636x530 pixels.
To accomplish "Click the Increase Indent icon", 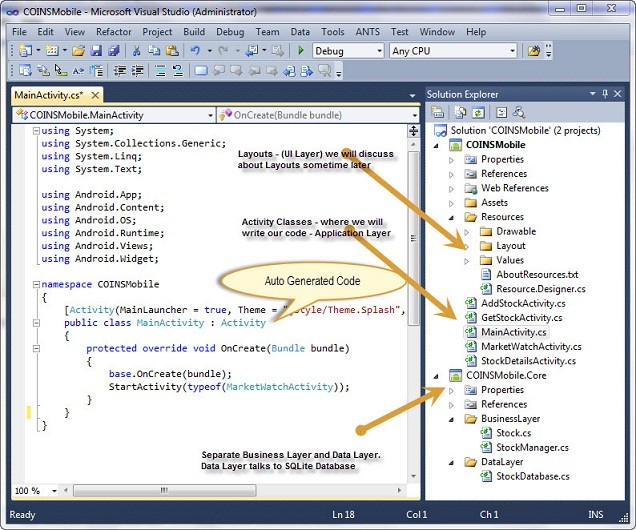I will pyautogui.click(x=138, y=71).
